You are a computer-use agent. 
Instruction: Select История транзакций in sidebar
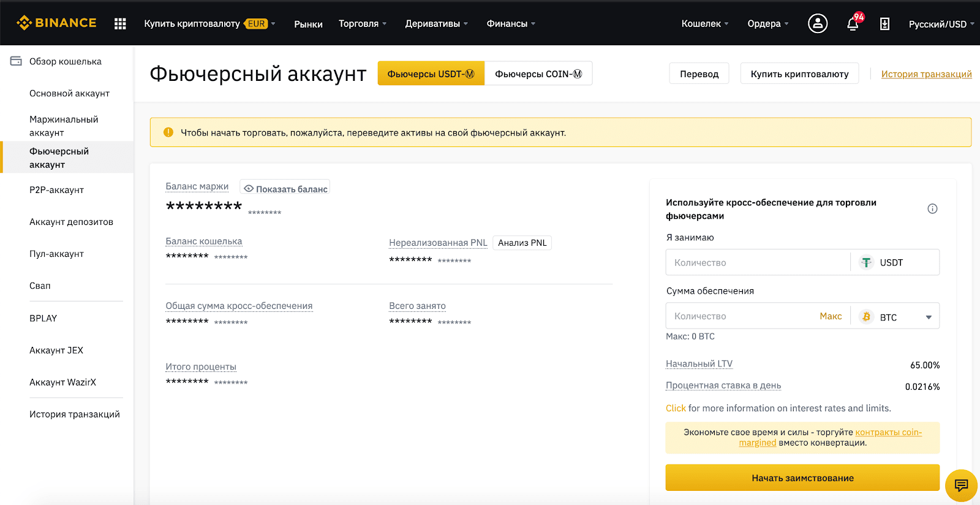[75, 414]
